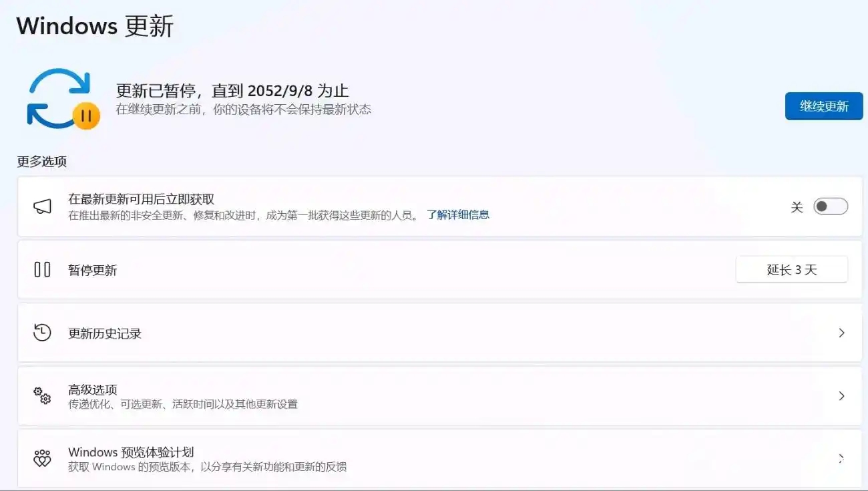This screenshot has height=491, width=868.
Task: Open the 了解详细信息 link
Action: coord(458,214)
